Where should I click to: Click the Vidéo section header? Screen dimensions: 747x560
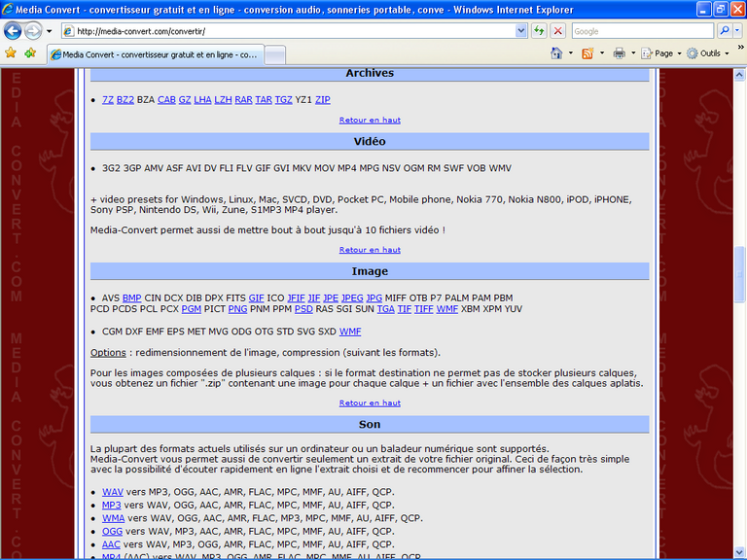click(x=370, y=141)
